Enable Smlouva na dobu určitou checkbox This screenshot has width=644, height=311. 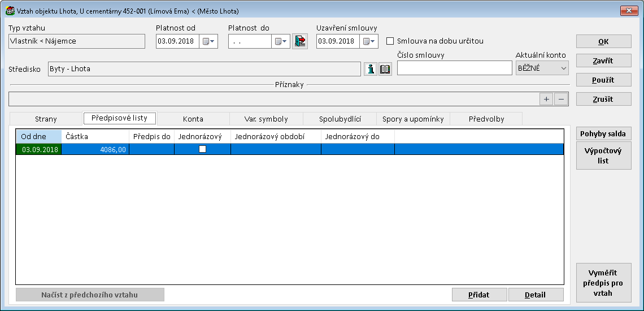[390, 41]
